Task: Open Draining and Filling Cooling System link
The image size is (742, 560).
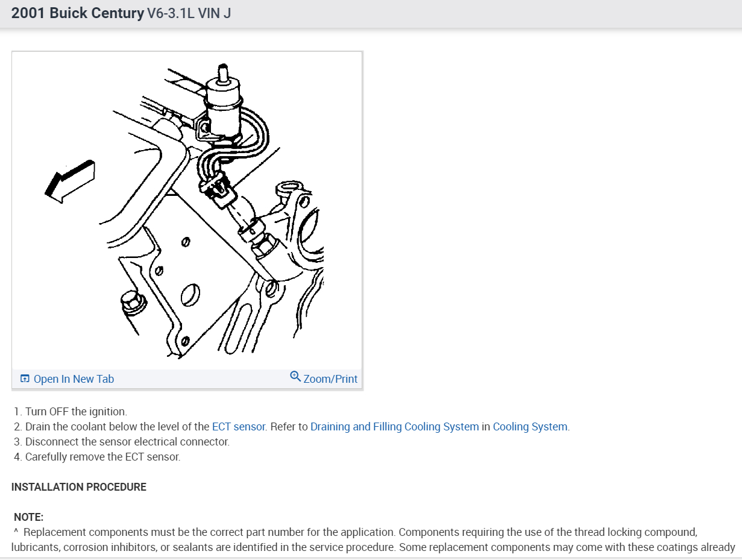Action: 395,426
